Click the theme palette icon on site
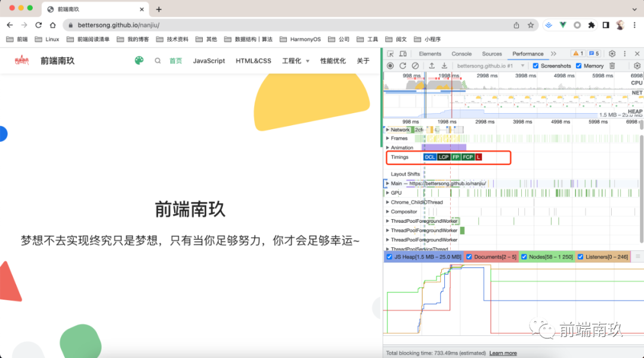The width and height of the screenshot is (644, 358). [x=139, y=61]
